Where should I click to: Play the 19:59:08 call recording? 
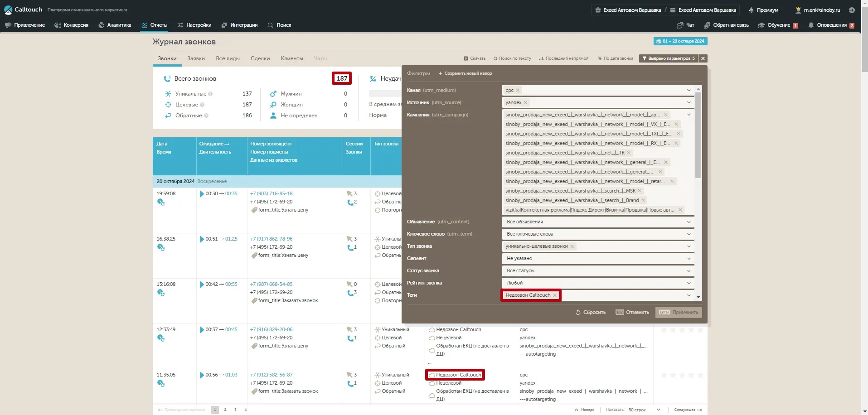point(202,194)
